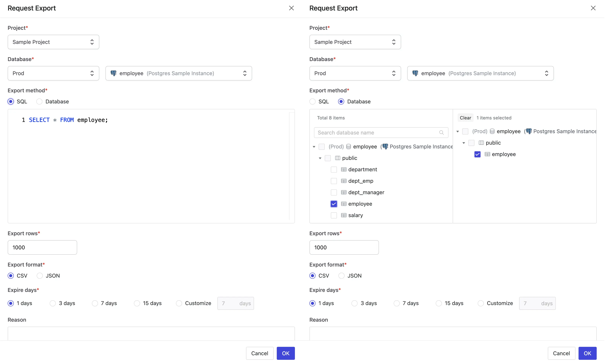Screen dimensions: 607x364
Task: Check the public schema checkbox in left list
Action: (328, 158)
